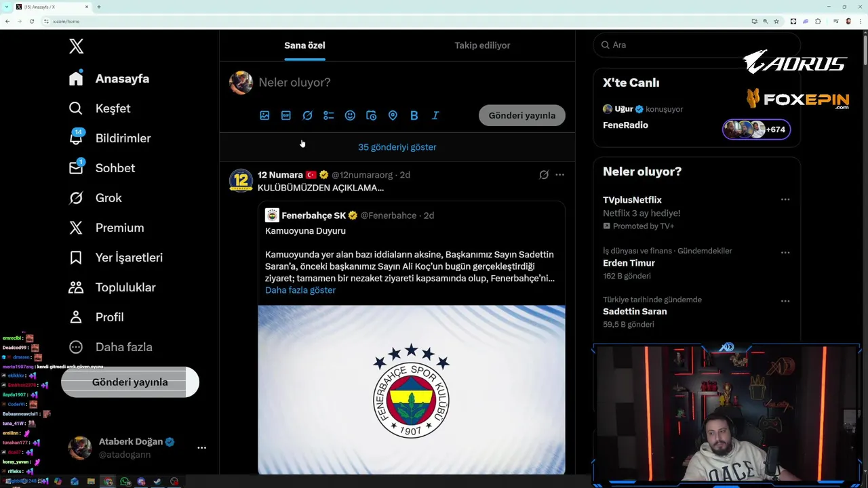
Task: Open 12 Numara account name link
Action: click(x=280, y=175)
